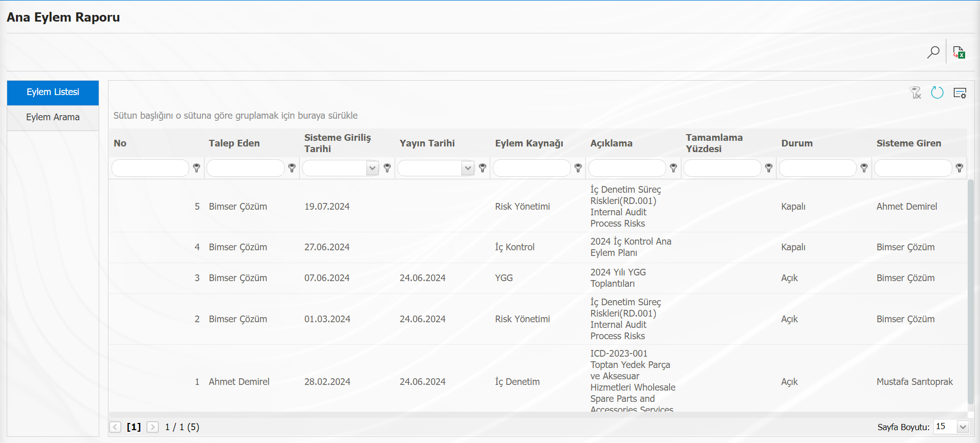This screenshot has width=980, height=443.
Task: Click '2024 Yılı YGG Toplantıları' description
Action: [618, 278]
